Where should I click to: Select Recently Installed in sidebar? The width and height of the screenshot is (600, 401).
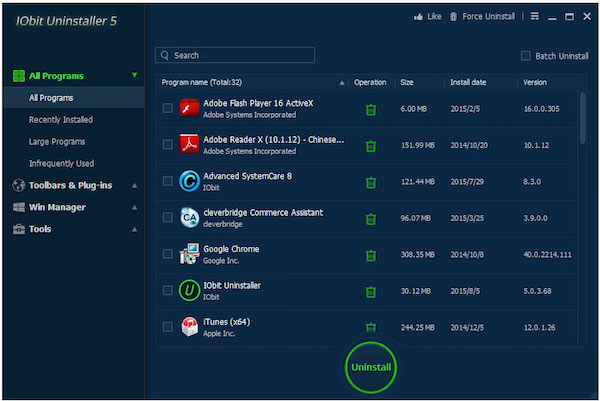point(61,120)
